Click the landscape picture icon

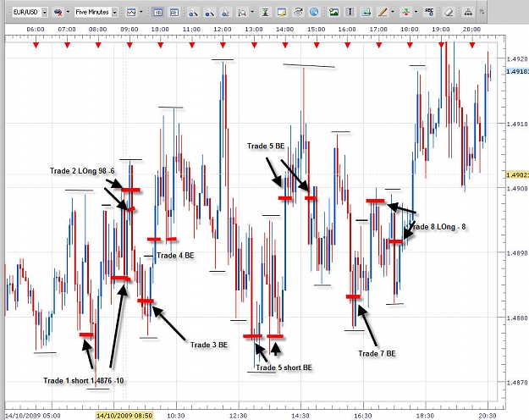point(333,13)
